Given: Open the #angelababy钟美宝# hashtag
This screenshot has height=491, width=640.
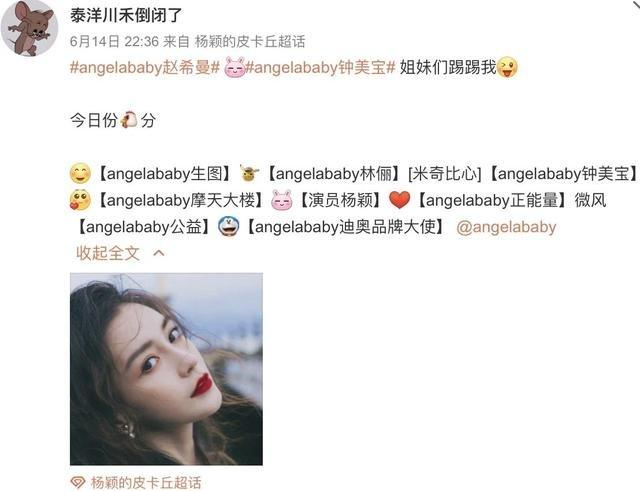Looking at the screenshot, I should click(x=320, y=67).
